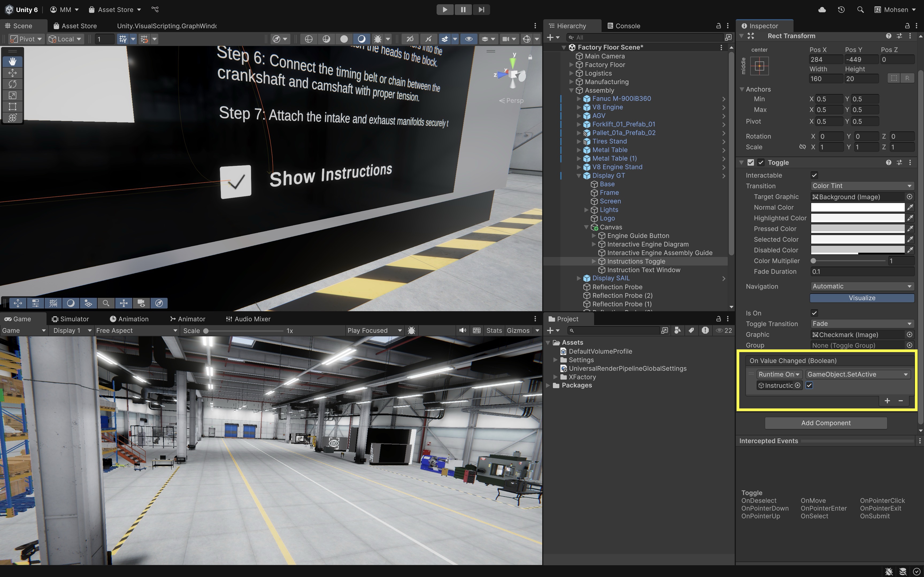
Task: Toggle the SetActive boolean argument checkbox
Action: (x=809, y=385)
